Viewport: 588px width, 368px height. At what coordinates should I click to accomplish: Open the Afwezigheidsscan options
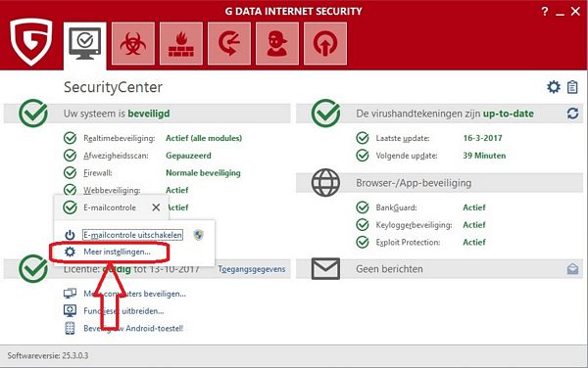116,156
